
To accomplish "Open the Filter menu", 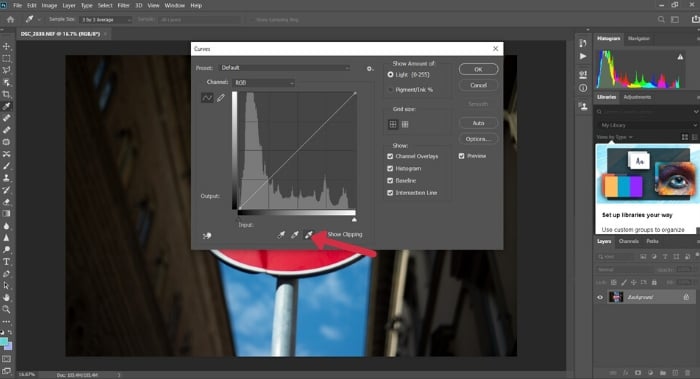I will (123, 5).
